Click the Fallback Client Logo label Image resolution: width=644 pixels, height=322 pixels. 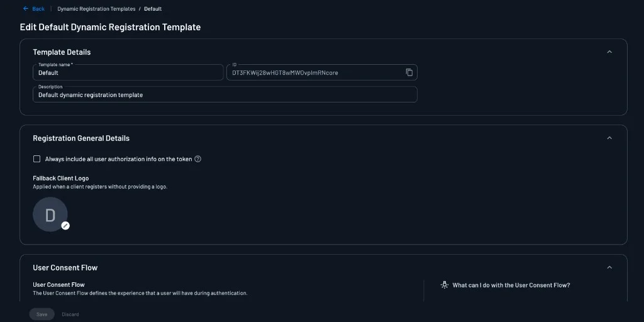coord(61,178)
